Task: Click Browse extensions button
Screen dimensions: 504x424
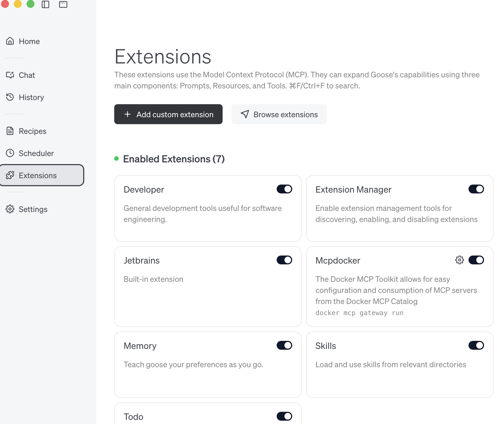Action: [279, 114]
